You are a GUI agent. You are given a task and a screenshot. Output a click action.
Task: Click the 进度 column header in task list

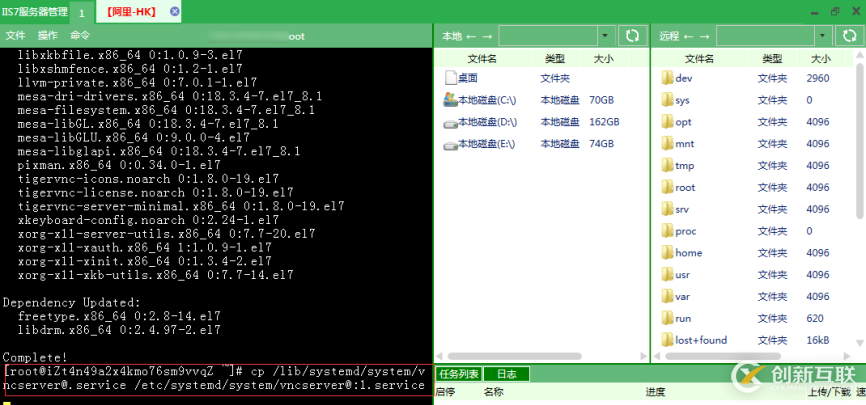click(x=656, y=393)
